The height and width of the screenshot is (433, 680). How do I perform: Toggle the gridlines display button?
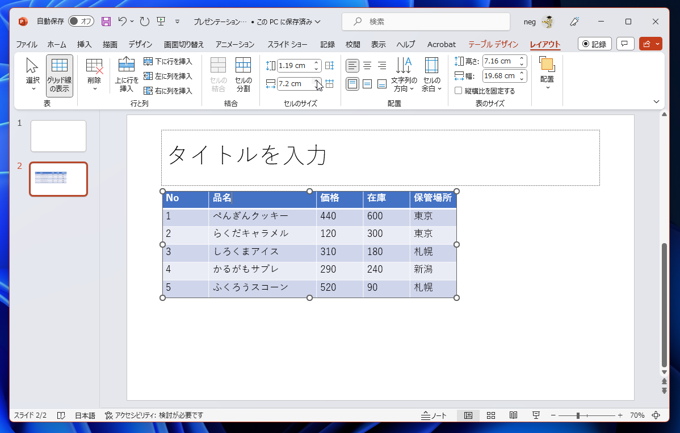click(59, 75)
